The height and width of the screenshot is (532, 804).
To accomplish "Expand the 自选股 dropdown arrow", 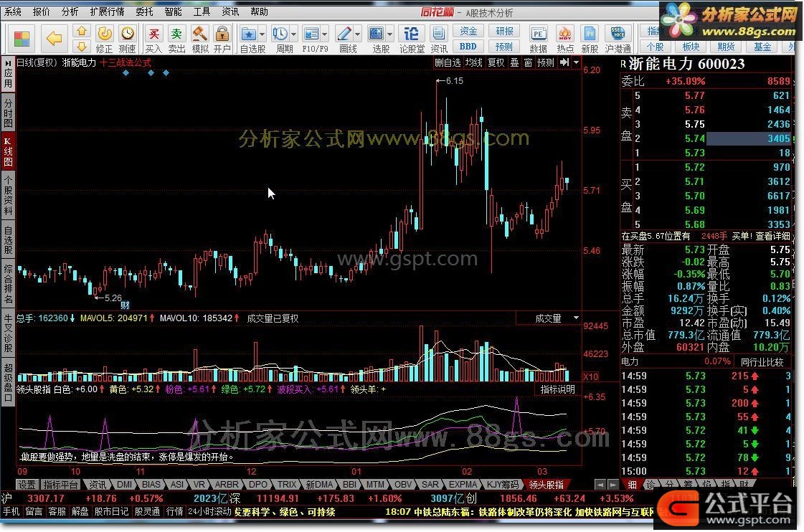I will click(x=262, y=34).
